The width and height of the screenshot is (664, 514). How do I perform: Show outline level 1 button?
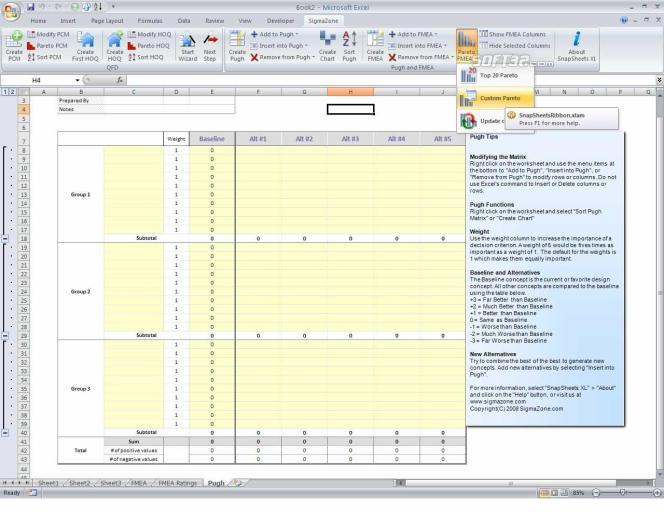5,92
